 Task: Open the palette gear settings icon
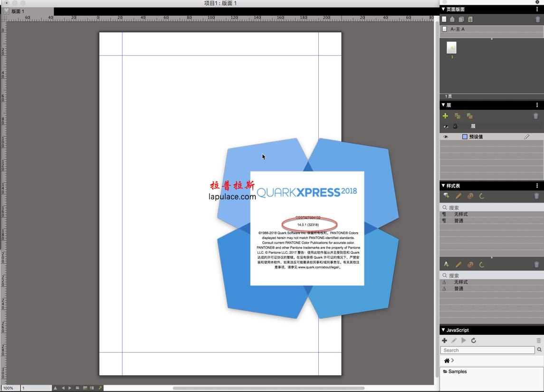(x=537, y=2)
